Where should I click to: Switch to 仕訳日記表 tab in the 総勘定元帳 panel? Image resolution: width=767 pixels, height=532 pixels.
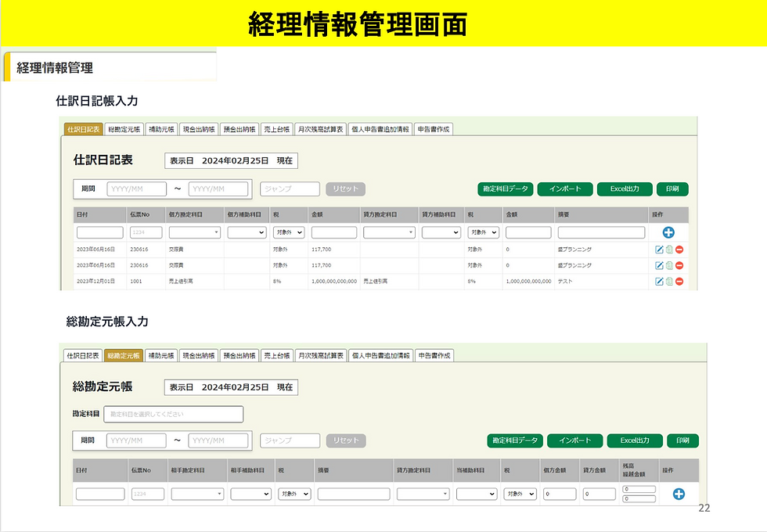tap(83, 355)
